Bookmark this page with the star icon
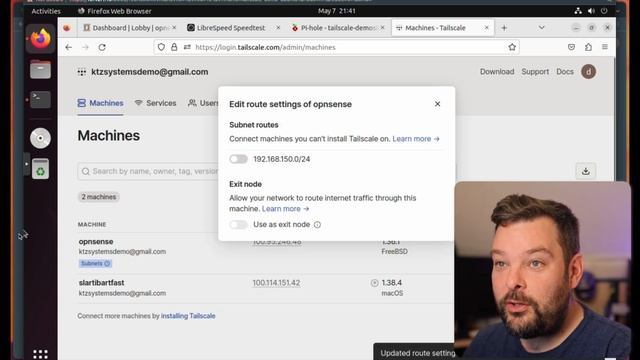The image size is (640, 360). 512,47
